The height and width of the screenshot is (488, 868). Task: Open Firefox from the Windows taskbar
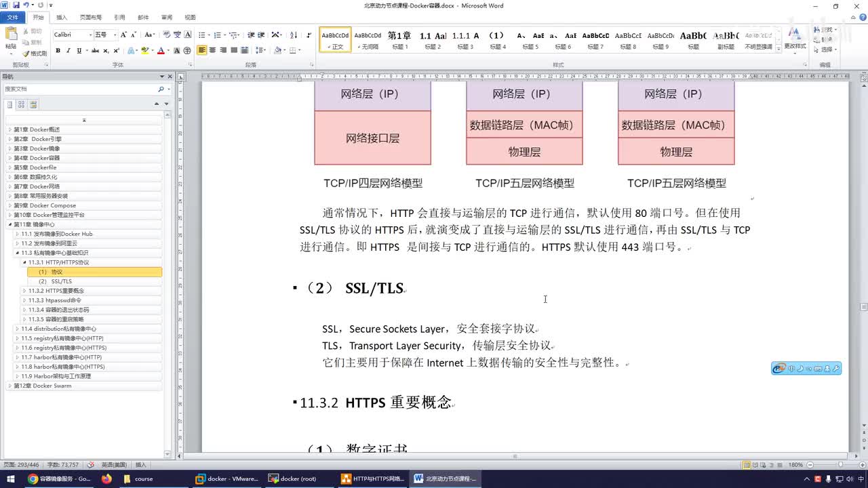point(106,479)
